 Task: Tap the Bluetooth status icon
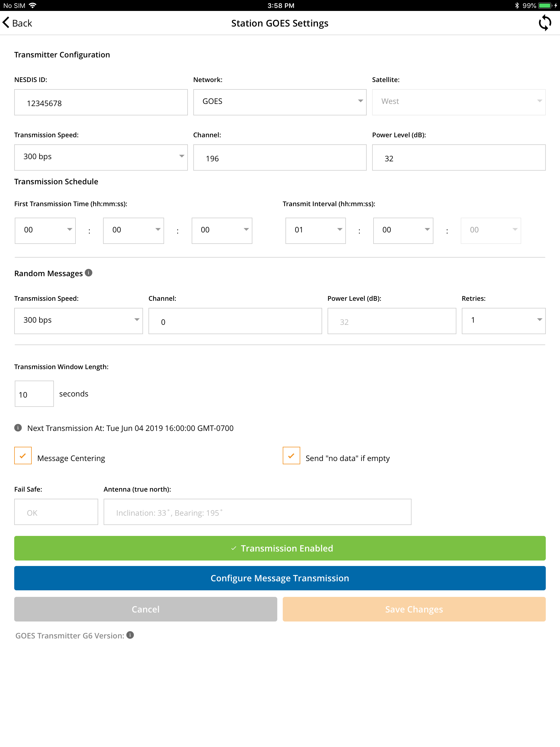click(517, 5)
